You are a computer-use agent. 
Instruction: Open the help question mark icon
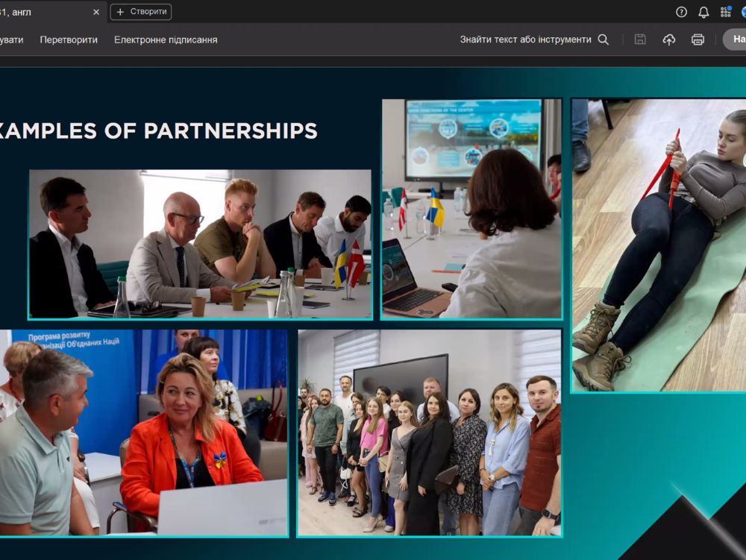(681, 12)
